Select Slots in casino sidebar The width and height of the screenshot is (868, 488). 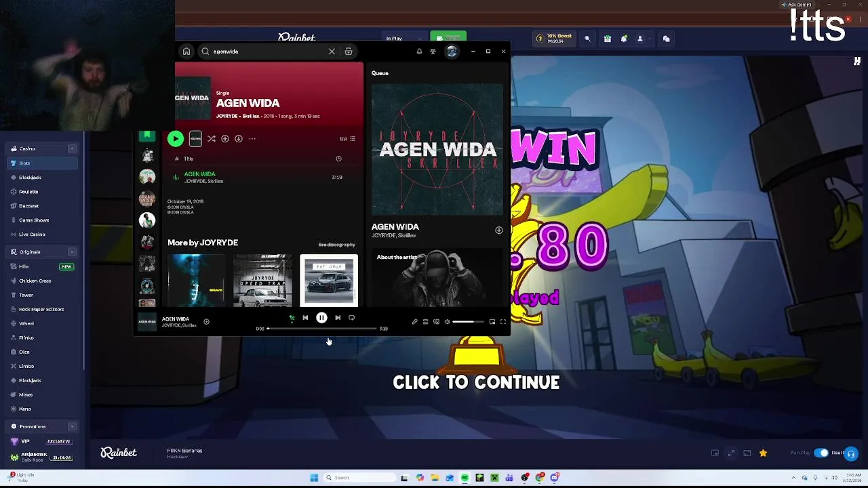click(x=42, y=163)
